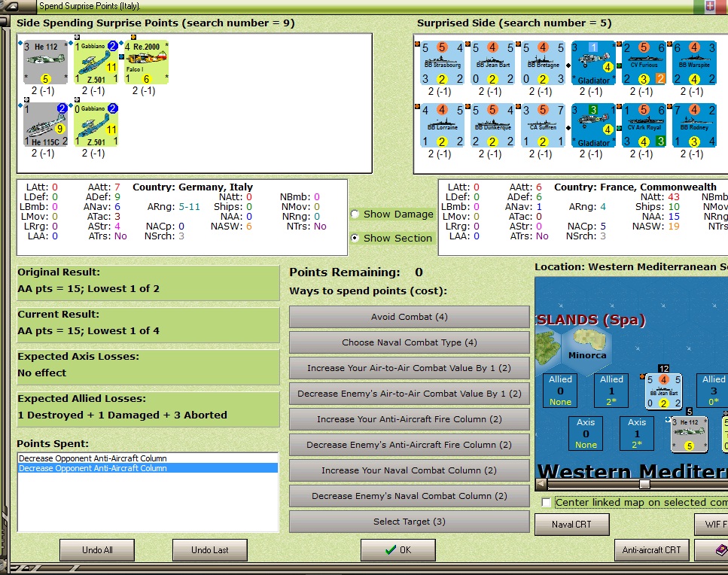Select the CV Furious carrier counter
This screenshot has width=728, height=575.
(x=644, y=62)
